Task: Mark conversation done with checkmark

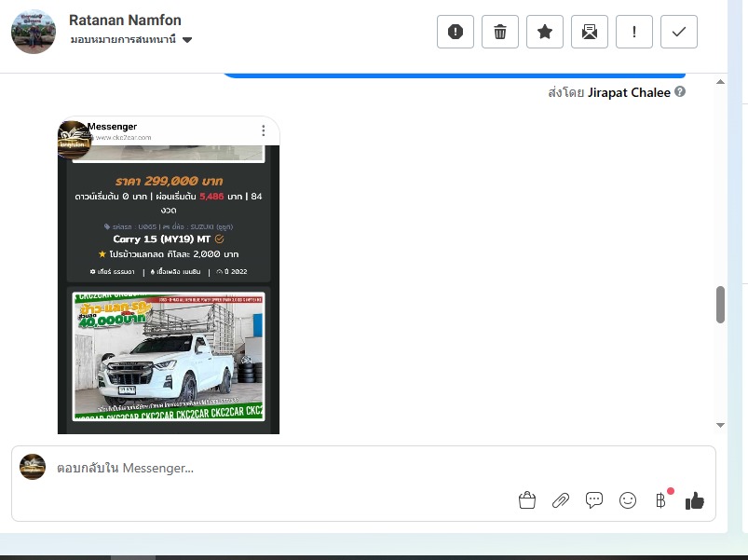Action: point(679,32)
